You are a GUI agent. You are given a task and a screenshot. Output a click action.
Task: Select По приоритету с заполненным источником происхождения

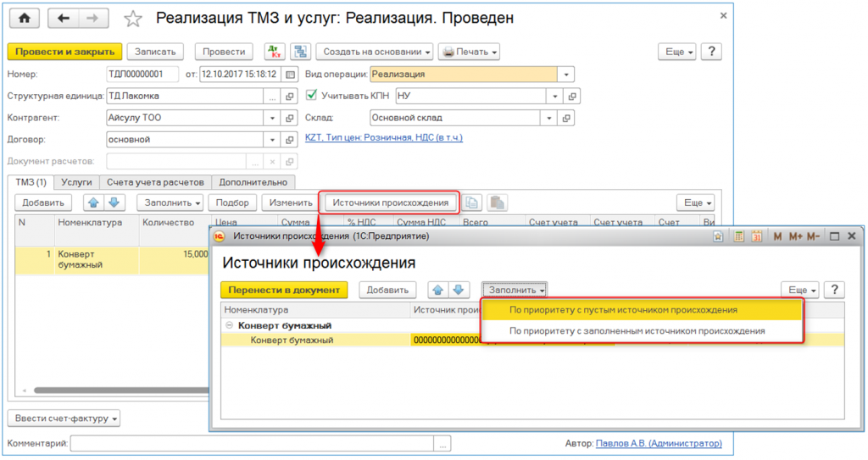coord(637,331)
